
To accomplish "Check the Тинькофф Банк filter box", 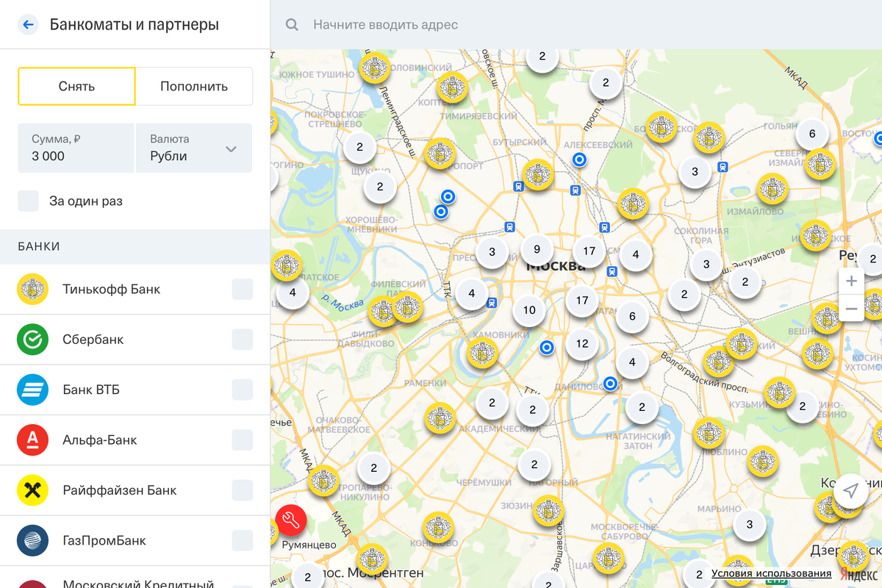I will pos(243,290).
